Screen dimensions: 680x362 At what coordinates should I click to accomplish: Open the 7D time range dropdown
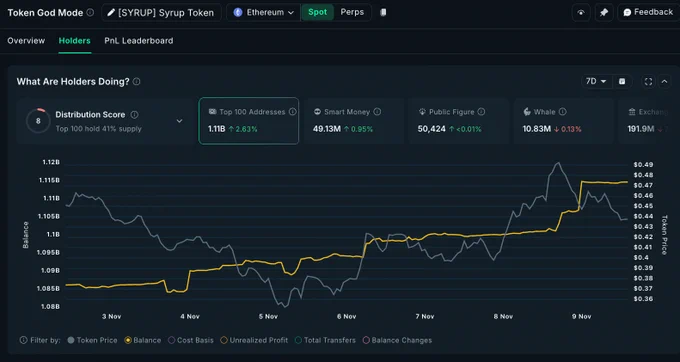tap(596, 82)
